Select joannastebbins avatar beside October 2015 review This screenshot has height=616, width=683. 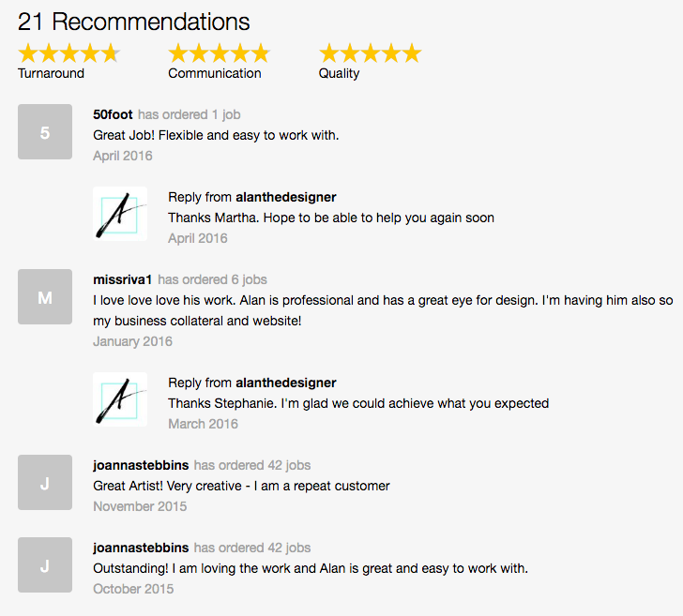45,564
